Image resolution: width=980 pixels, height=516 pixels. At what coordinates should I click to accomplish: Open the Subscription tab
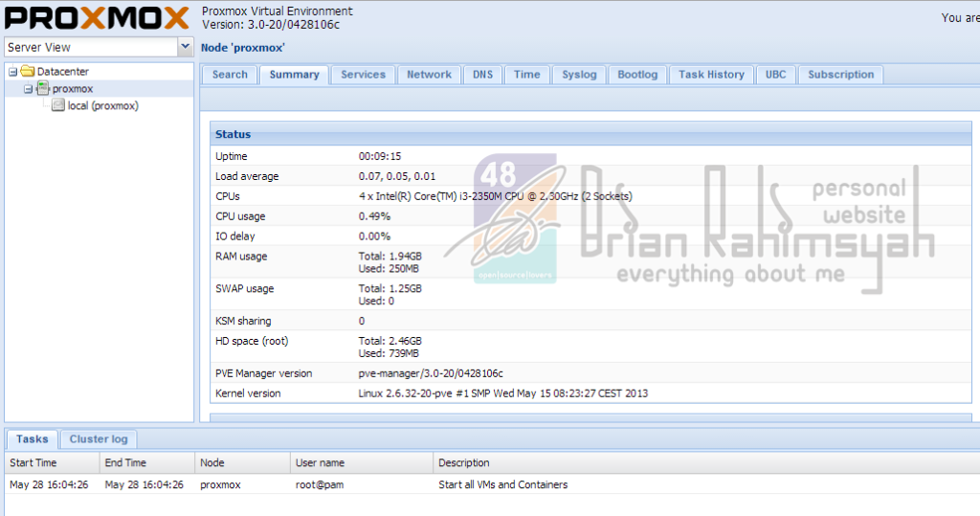click(840, 75)
